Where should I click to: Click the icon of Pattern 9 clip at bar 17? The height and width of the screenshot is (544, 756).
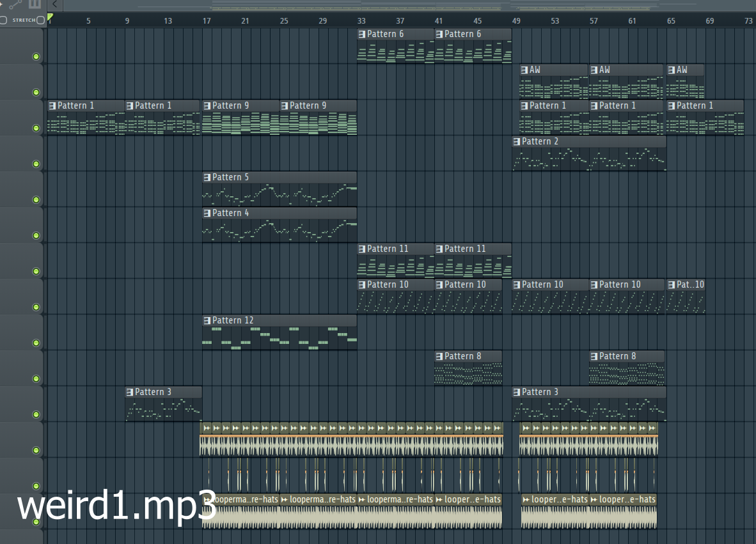(207, 105)
